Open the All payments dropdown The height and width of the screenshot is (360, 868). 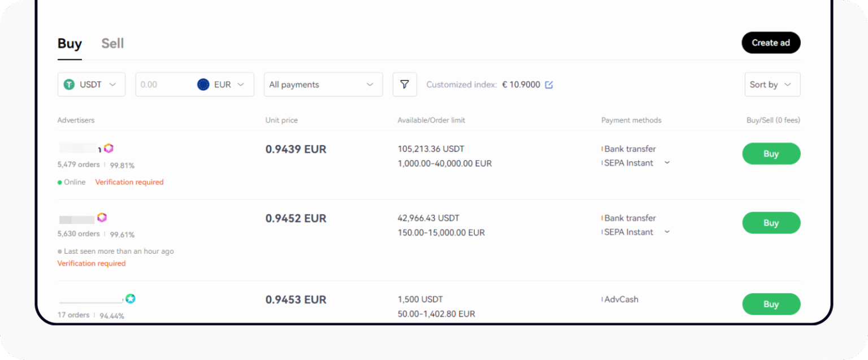323,84
